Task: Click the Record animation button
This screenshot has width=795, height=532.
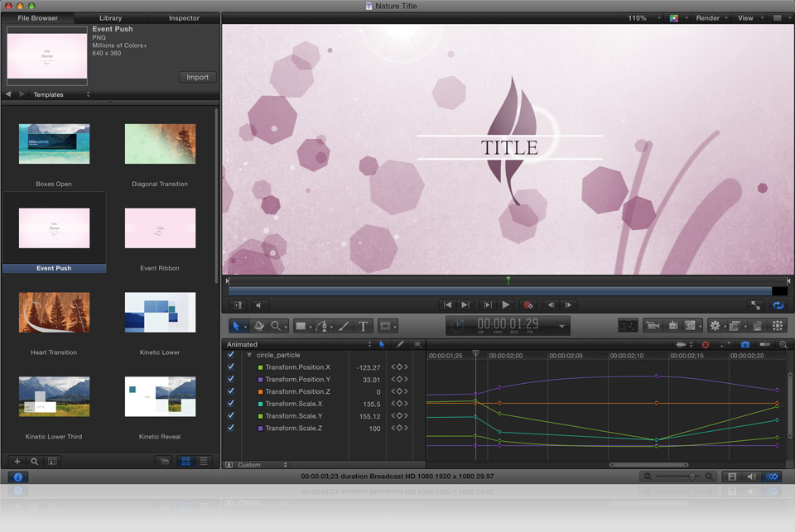Action: [x=528, y=305]
